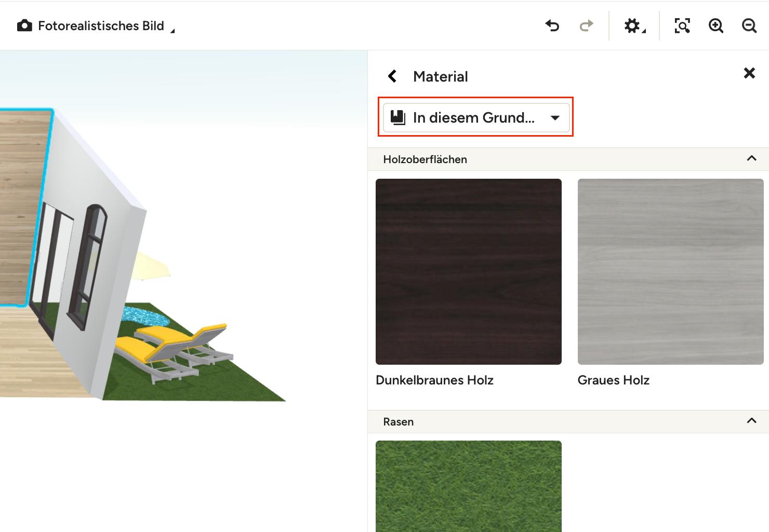Select the Dunkelbraunes Holz material swatch
This screenshot has width=769, height=532.
tap(469, 272)
